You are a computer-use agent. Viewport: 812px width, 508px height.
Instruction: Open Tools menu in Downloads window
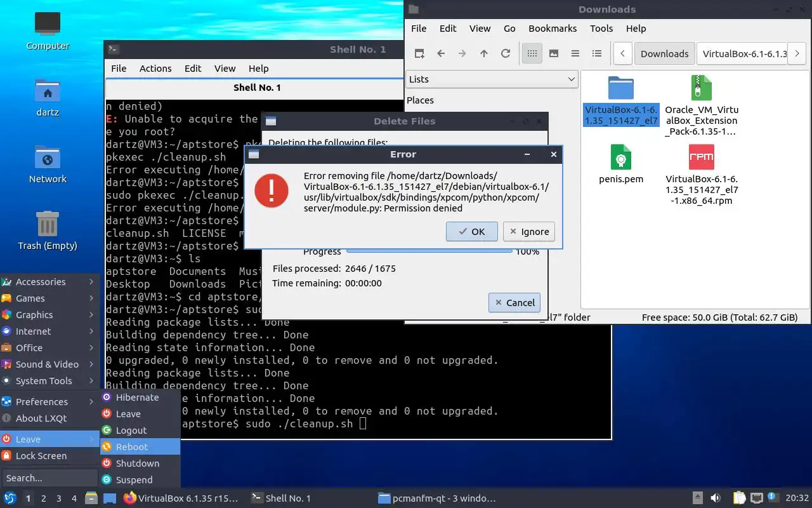tap(601, 29)
